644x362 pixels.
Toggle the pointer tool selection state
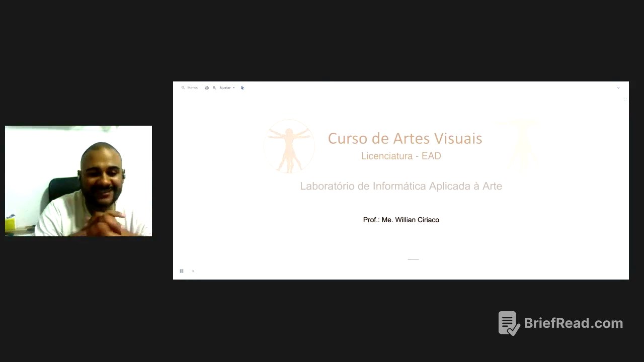[242, 87]
